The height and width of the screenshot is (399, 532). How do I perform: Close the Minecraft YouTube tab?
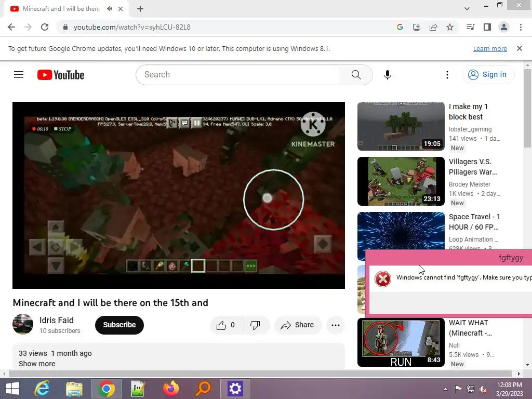(121, 9)
